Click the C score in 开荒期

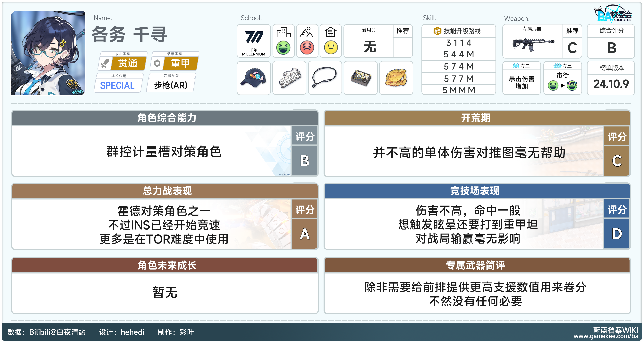pos(616,161)
